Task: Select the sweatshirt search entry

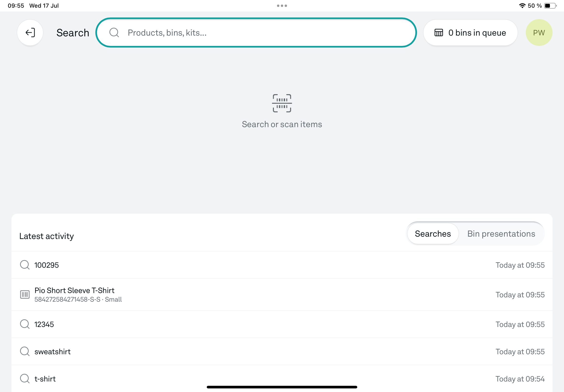Action: point(53,351)
